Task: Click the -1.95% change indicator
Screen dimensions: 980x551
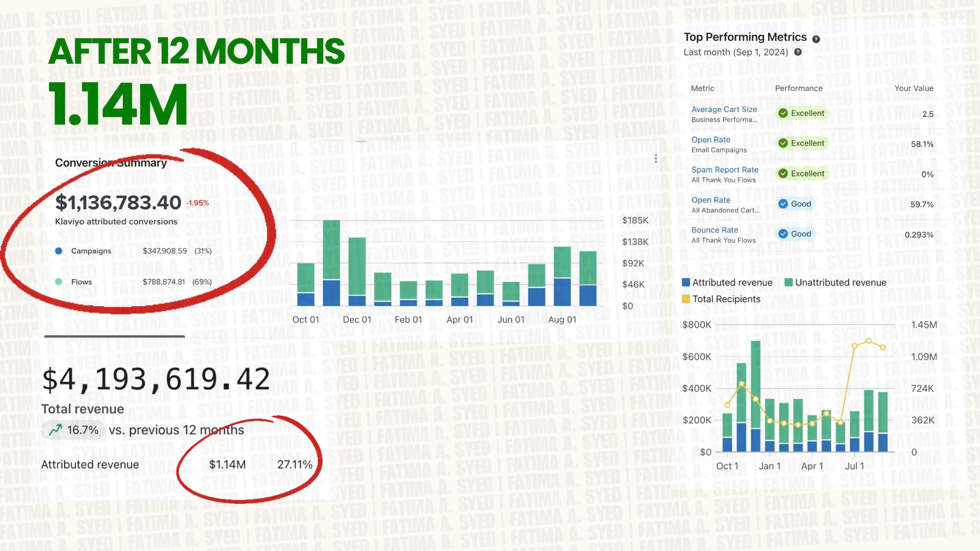Action: pos(198,203)
